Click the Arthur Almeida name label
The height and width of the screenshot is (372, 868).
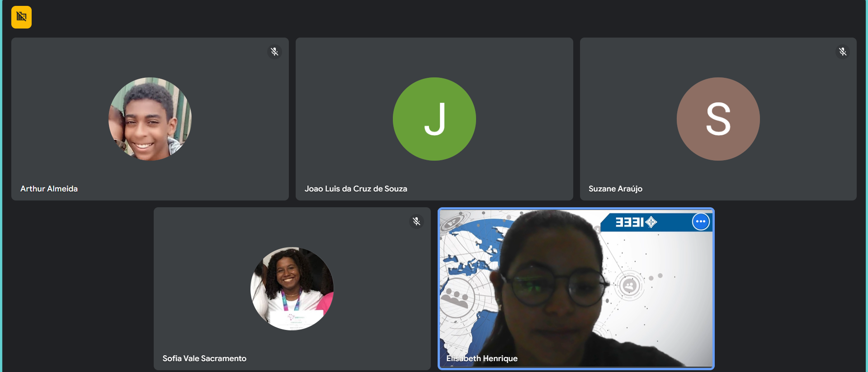(49, 189)
